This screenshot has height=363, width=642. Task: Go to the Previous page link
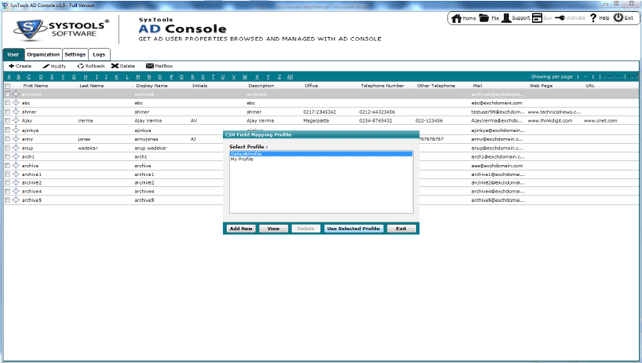[613, 77]
